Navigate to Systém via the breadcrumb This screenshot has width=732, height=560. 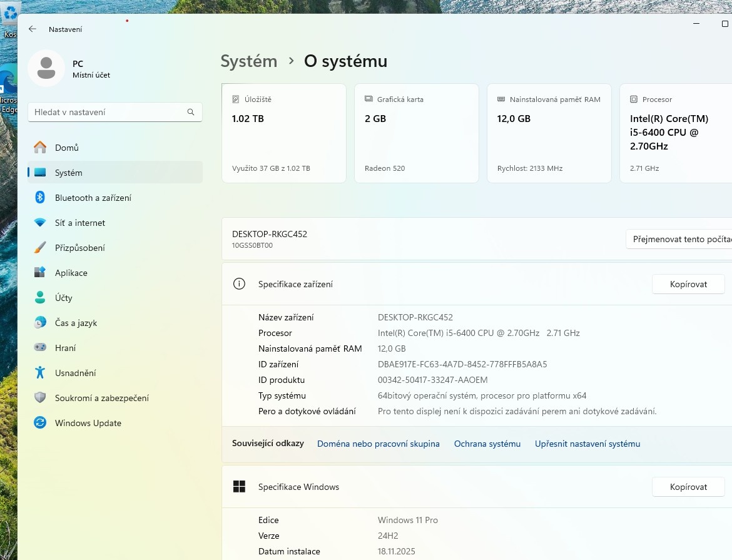point(248,61)
